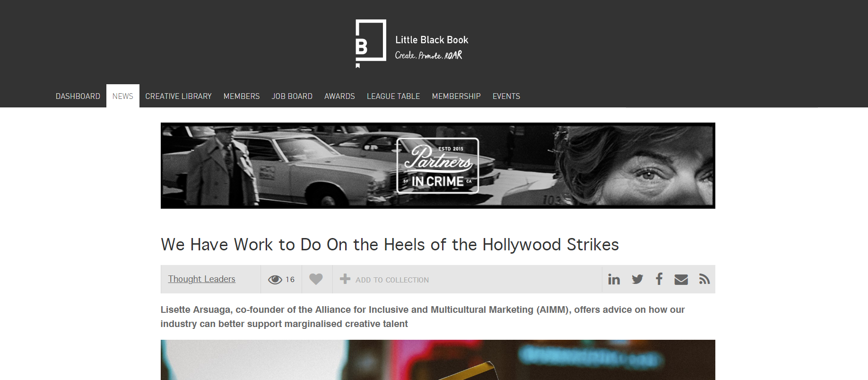Go to Creative Library
Viewport: 868px width, 380px height.
[x=178, y=96]
